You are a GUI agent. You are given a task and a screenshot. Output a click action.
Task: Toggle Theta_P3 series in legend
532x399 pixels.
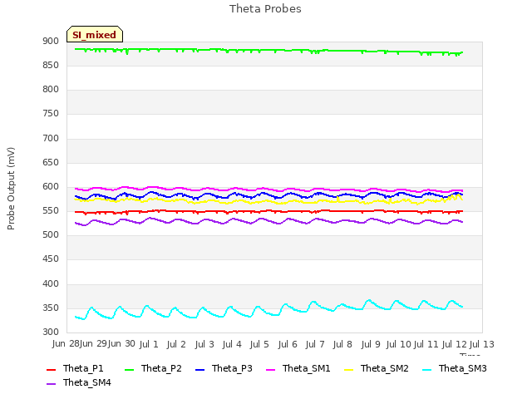[224, 368]
